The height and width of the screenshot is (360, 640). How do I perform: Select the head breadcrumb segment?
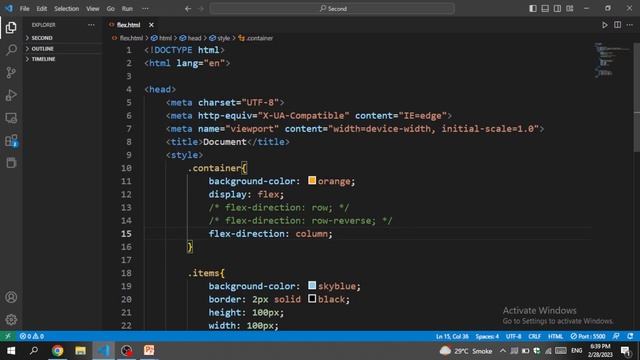[191, 38]
